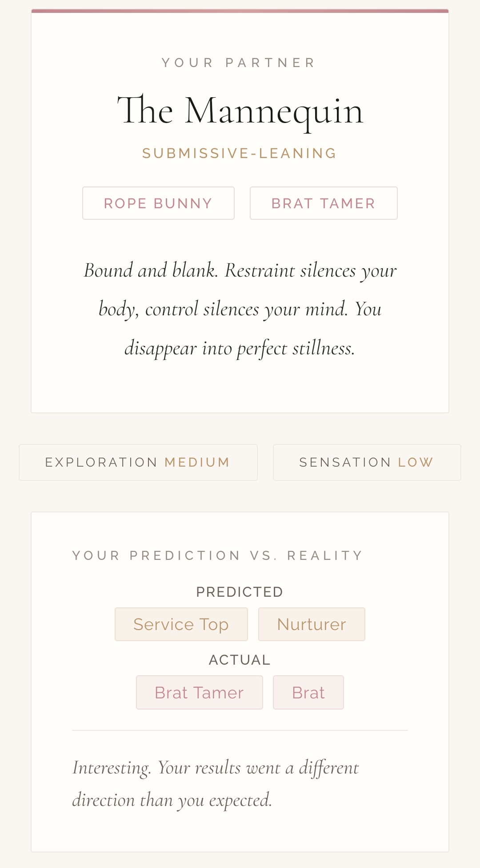
Task: Click the Predicted section label
Action: tap(240, 592)
